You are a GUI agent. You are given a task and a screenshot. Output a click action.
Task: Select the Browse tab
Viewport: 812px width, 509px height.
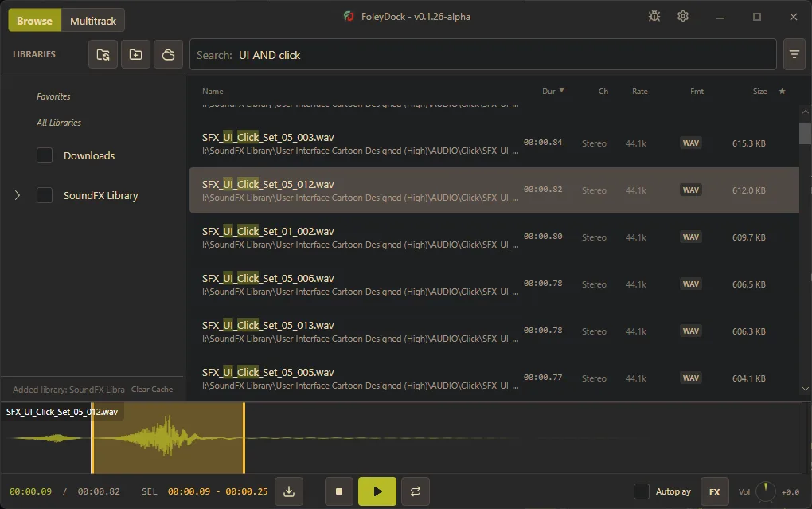click(34, 20)
